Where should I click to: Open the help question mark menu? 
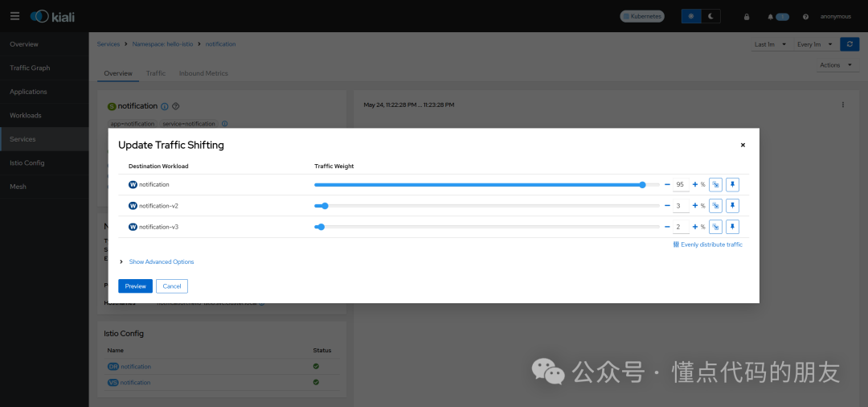click(805, 17)
